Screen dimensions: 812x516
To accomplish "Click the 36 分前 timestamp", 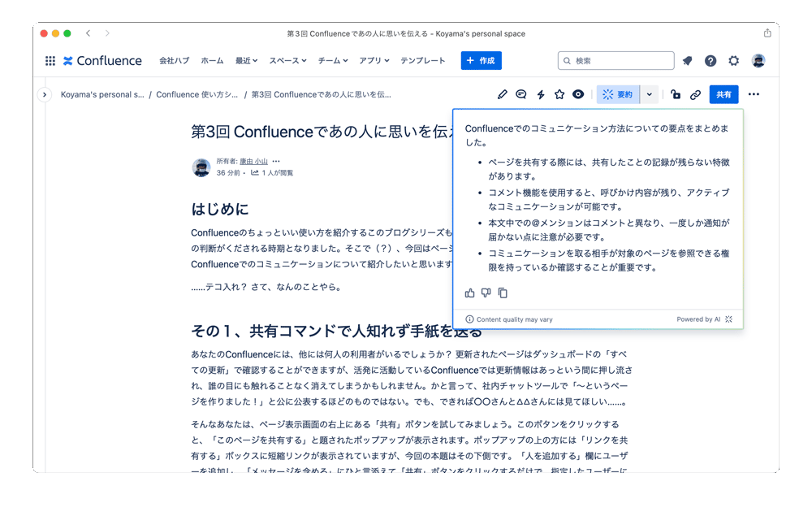I will click(228, 172).
